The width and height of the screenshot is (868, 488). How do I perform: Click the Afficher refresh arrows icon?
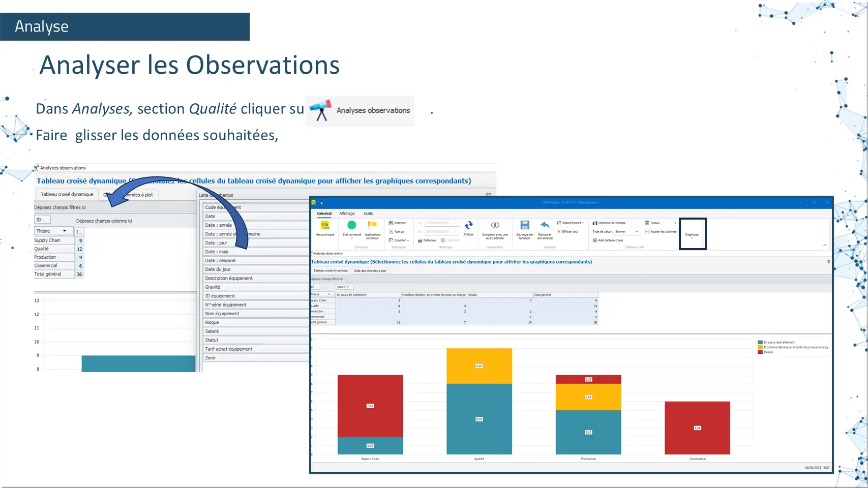[x=468, y=225]
